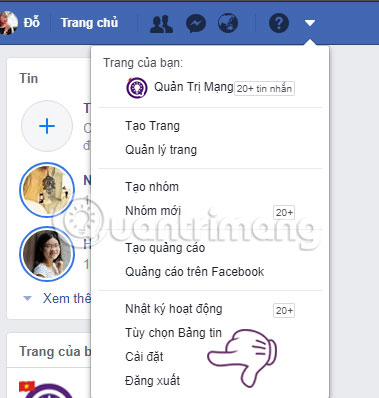This screenshot has height=398, width=379.
Task: Select Nhóm mới menu item
Action: [153, 211]
